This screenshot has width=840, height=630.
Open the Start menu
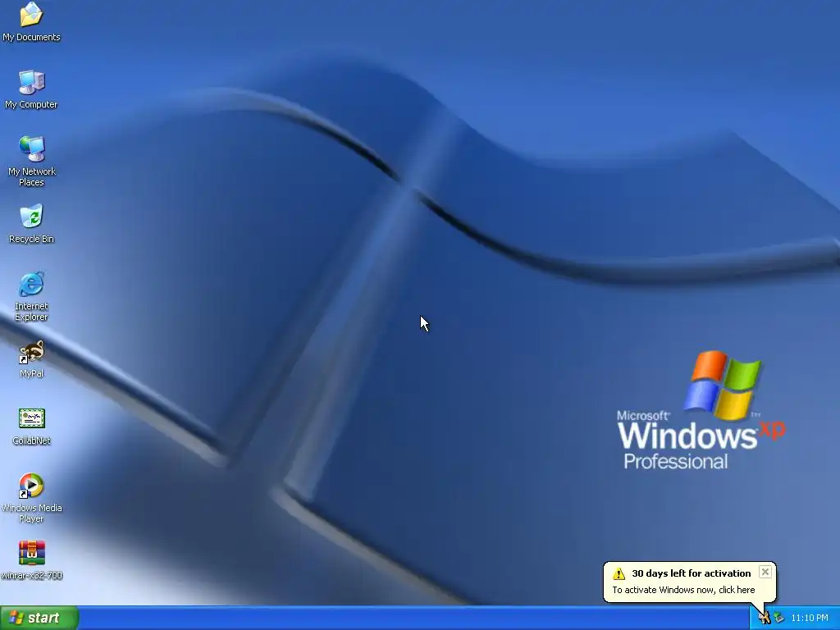(39, 618)
